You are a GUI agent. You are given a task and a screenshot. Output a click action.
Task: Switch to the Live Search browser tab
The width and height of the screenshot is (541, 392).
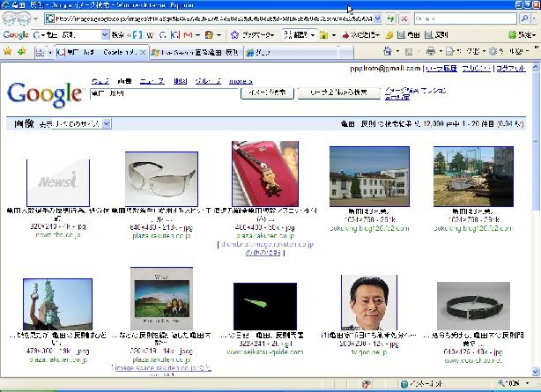coord(192,52)
